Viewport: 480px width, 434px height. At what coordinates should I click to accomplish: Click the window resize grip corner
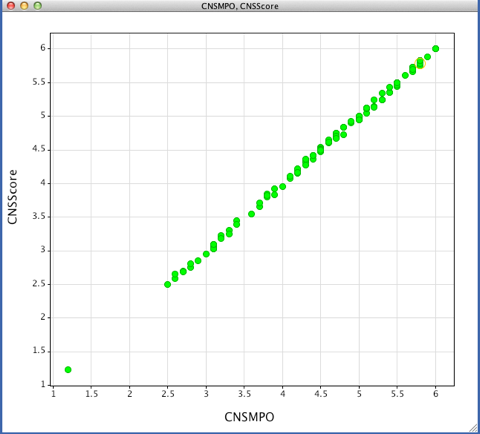pos(473,428)
